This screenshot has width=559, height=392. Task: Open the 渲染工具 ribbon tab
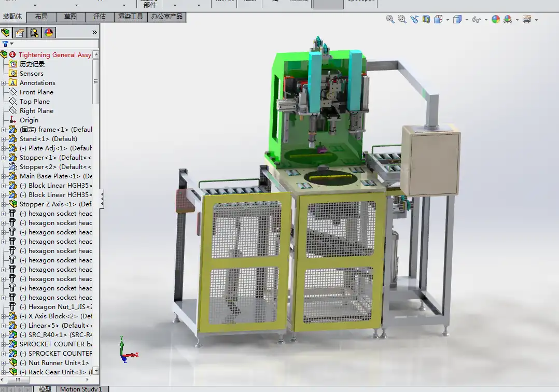(131, 17)
